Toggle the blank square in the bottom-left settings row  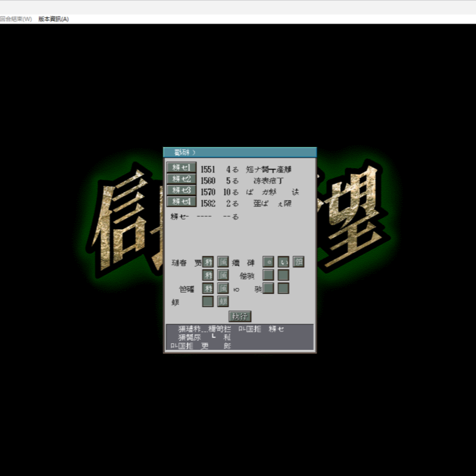(x=208, y=302)
